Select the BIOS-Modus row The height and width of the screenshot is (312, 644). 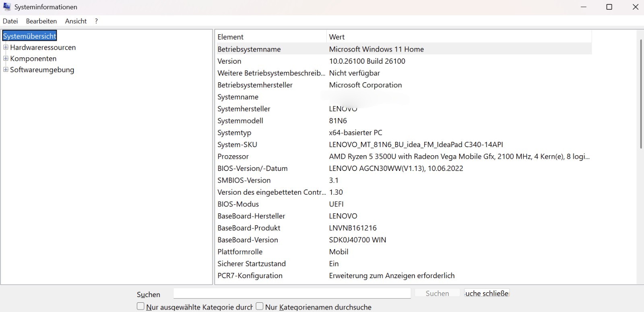coord(403,204)
